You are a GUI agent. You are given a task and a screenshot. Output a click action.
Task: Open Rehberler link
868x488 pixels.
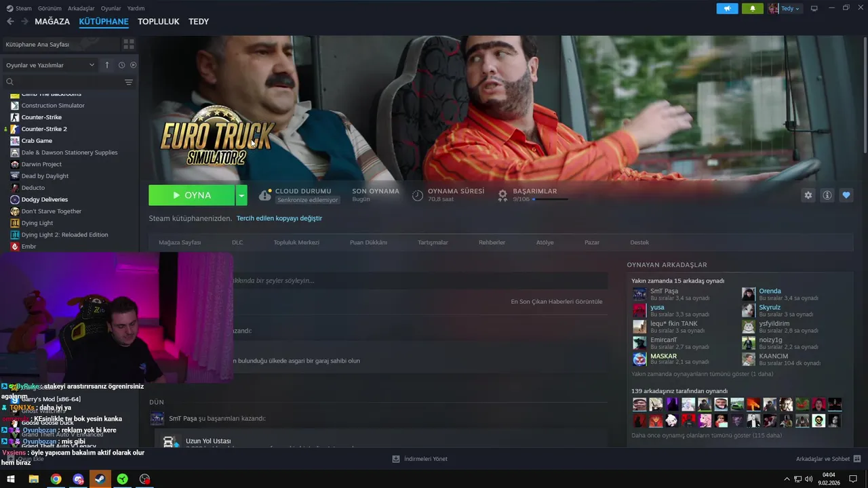click(x=492, y=243)
